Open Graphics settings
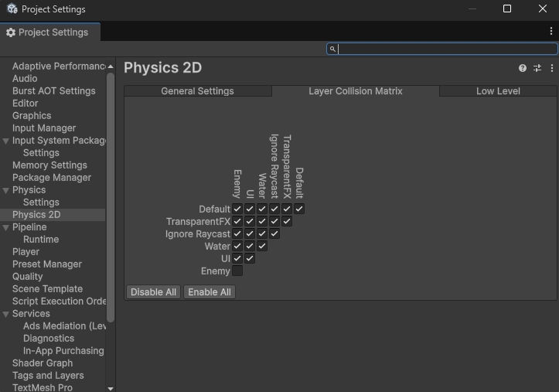Screen dimensions: 559x392 (32, 116)
